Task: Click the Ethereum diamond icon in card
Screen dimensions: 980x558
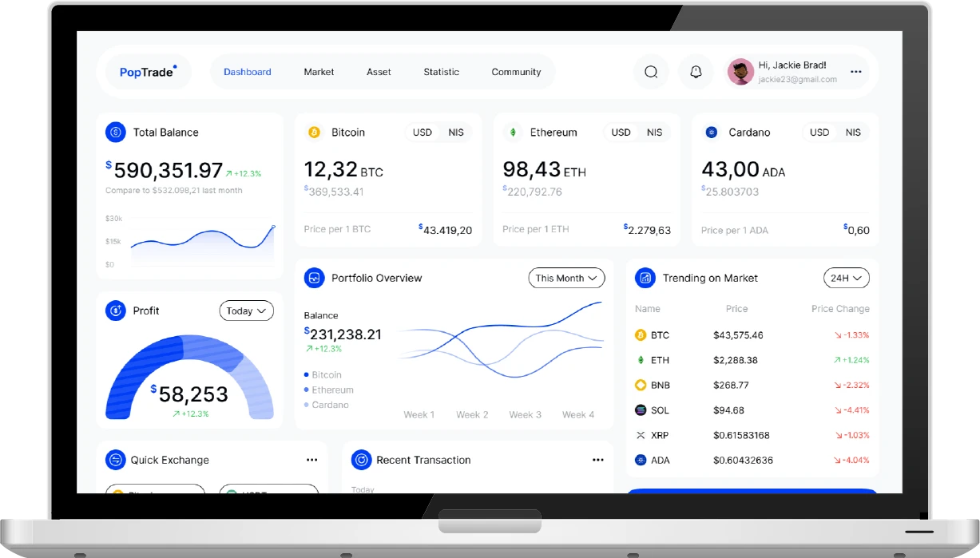Action: click(513, 133)
